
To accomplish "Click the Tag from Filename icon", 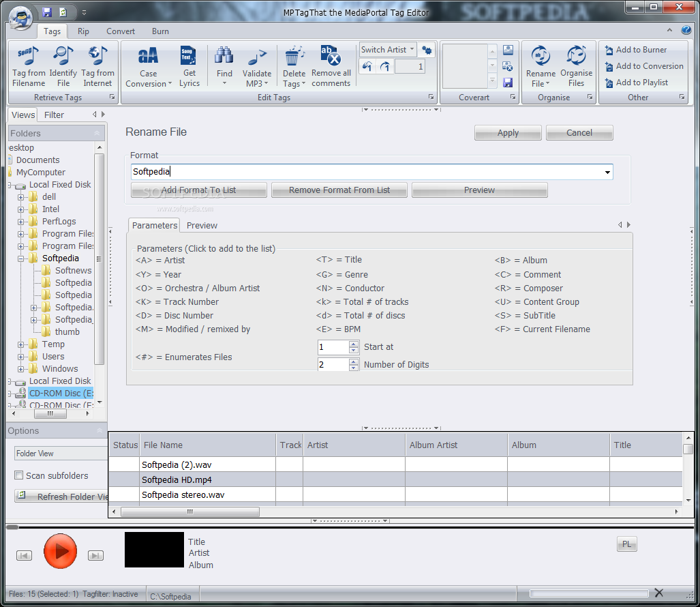I will pos(29,66).
